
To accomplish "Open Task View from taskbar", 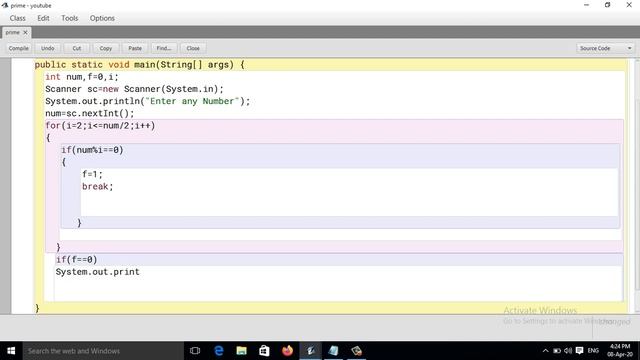I will 195,351.
